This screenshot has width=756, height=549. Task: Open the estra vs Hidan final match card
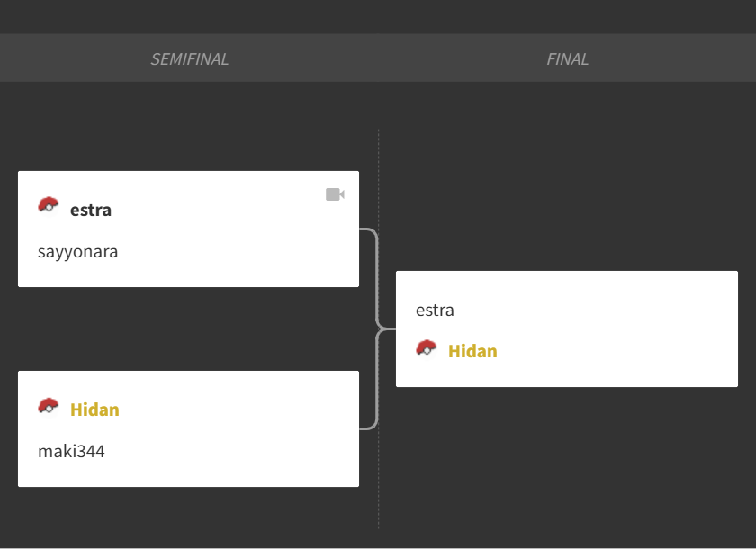coord(567,328)
